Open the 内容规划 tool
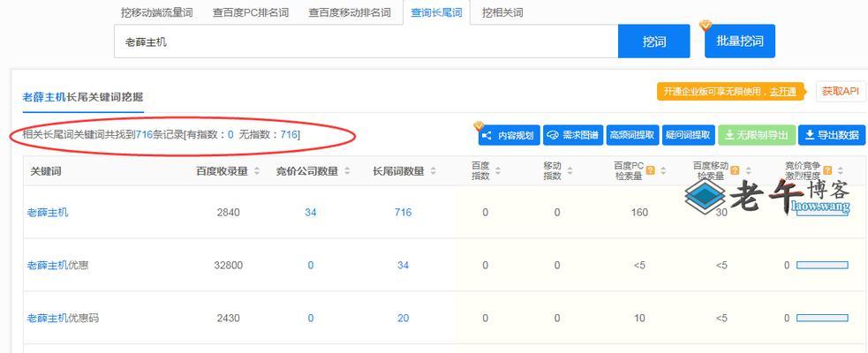868x353 pixels. (x=509, y=135)
